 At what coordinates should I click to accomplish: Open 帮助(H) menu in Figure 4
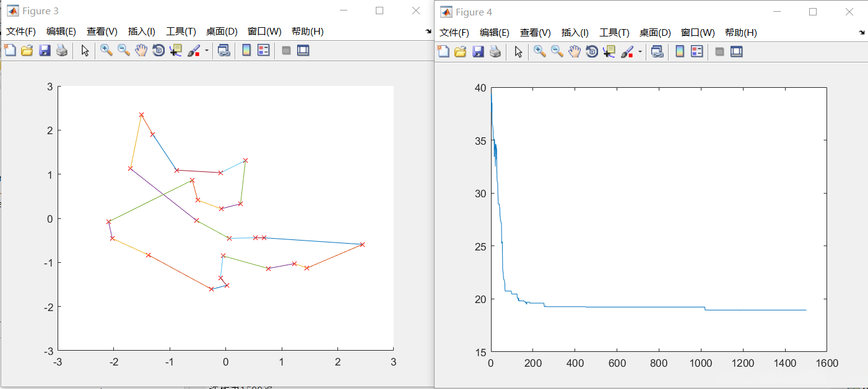click(x=740, y=33)
